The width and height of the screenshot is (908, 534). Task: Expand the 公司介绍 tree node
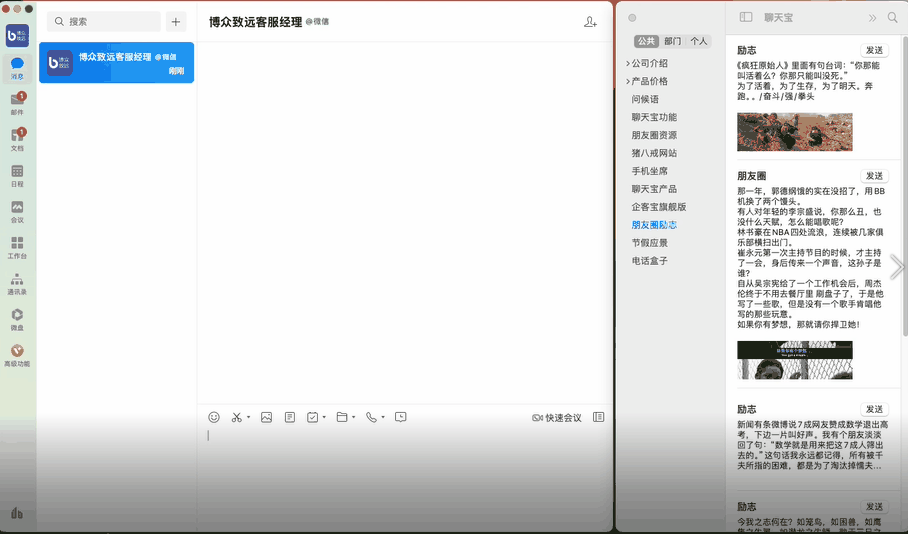628,64
